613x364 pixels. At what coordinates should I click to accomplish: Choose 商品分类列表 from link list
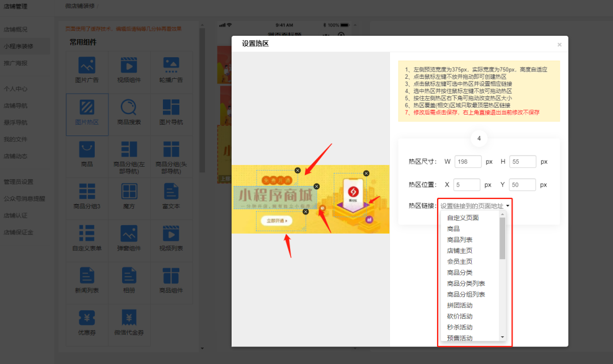point(466,283)
